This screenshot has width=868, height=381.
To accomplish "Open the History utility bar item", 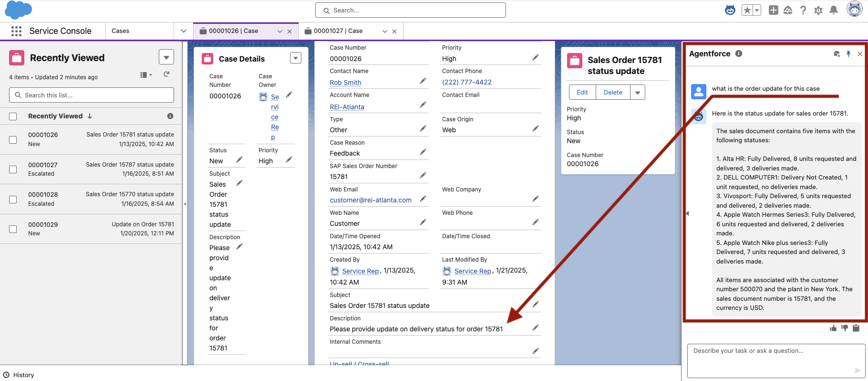I will pyautogui.click(x=19, y=375).
